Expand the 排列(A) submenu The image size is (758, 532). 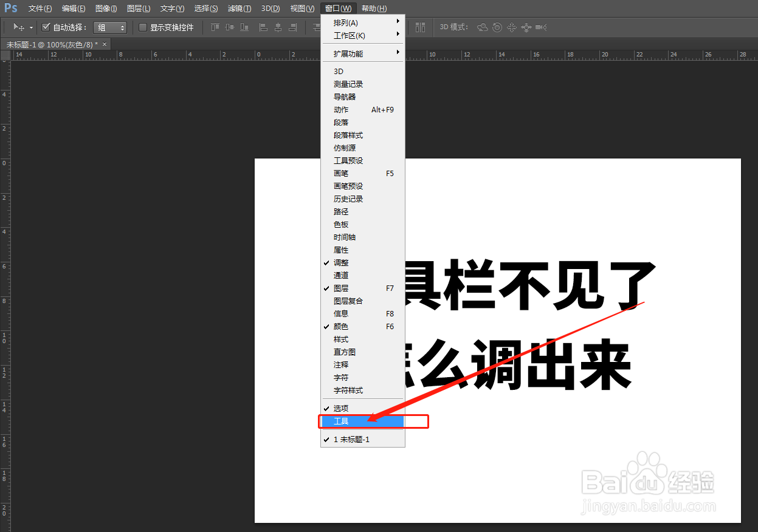click(363, 23)
